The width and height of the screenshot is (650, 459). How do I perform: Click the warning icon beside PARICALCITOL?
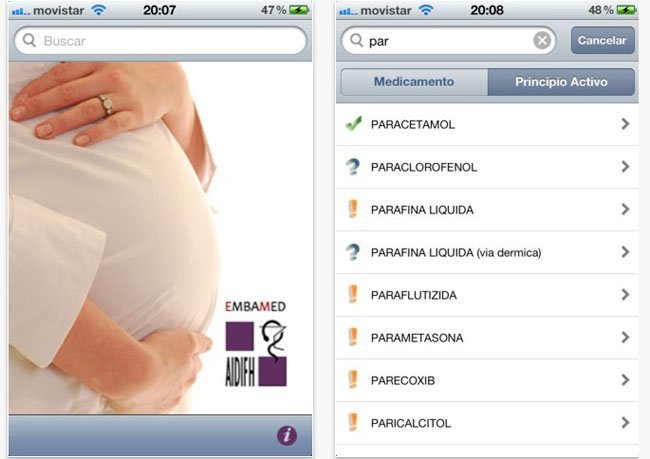(353, 423)
